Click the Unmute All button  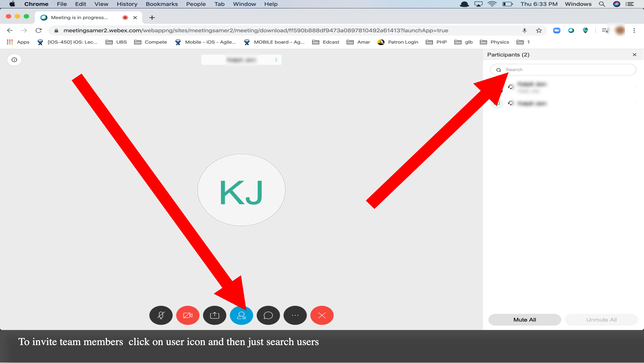point(601,319)
